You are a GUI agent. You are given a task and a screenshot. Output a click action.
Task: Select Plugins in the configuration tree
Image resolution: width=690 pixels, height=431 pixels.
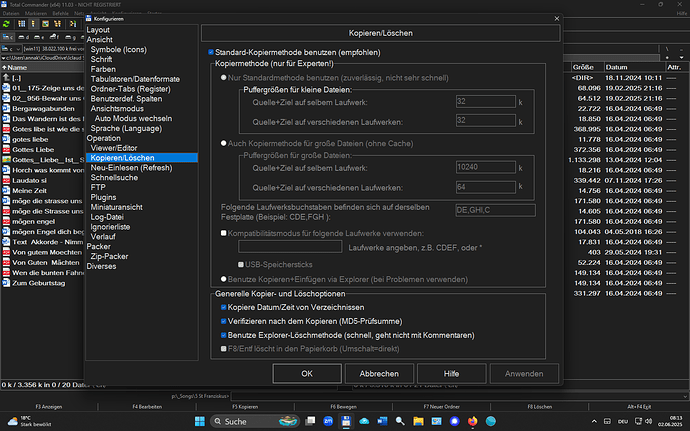click(x=103, y=197)
